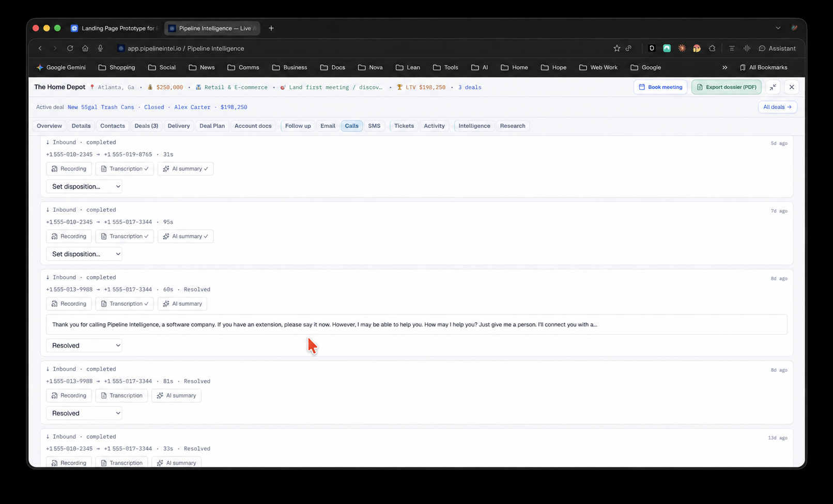Click the 3 deals link
This screenshot has height=504, width=833.
click(x=470, y=87)
